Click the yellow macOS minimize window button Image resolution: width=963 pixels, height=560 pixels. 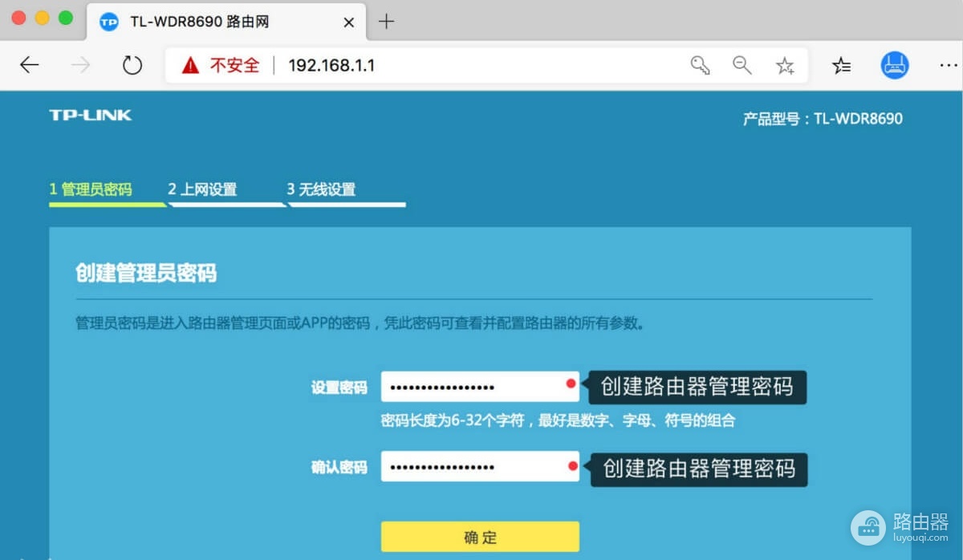[43, 18]
